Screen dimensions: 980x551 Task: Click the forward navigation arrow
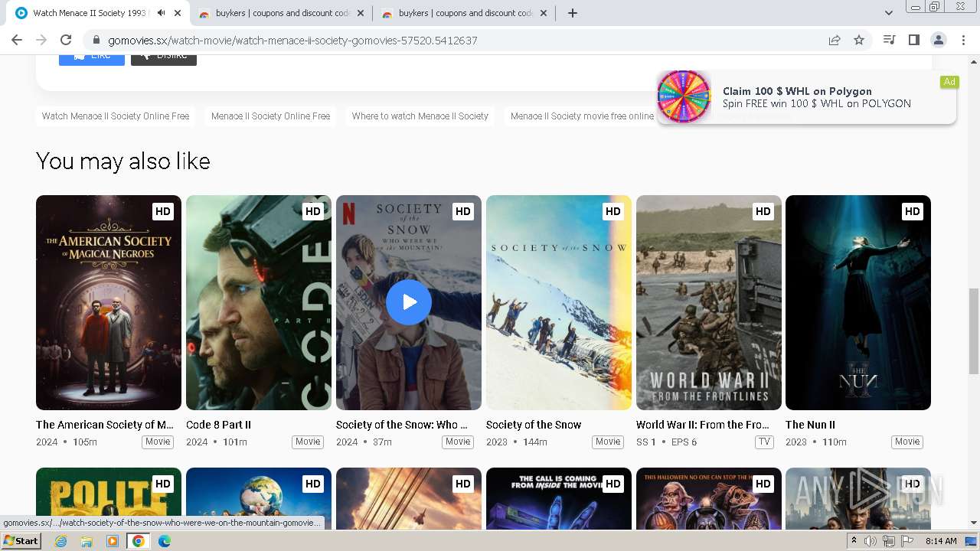pyautogui.click(x=41, y=41)
